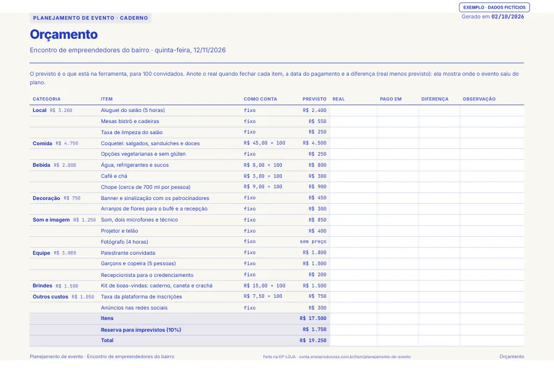The height and width of the screenshot is (392, 554).
Task: Click 'Reserva para imprevistos (10%)' label
Action: coord(141,330)
